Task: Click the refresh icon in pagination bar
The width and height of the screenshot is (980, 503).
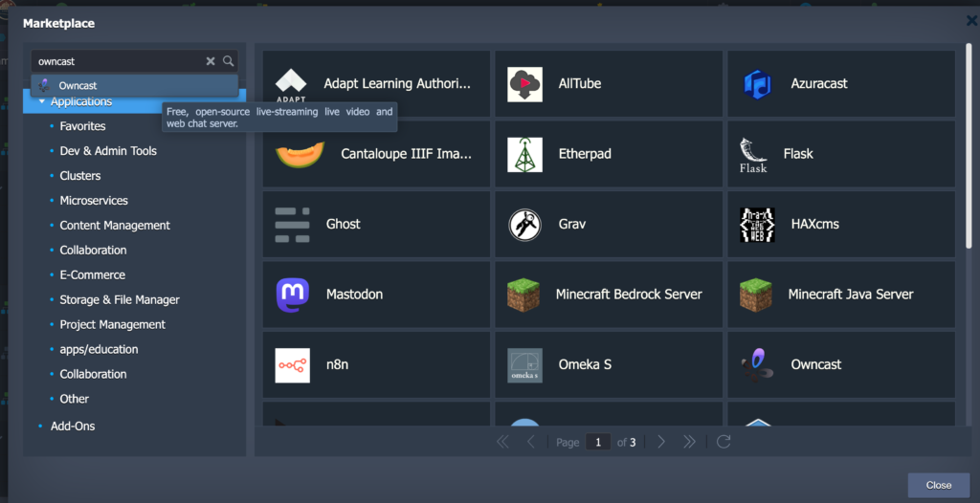Action: tap(724, 442)
